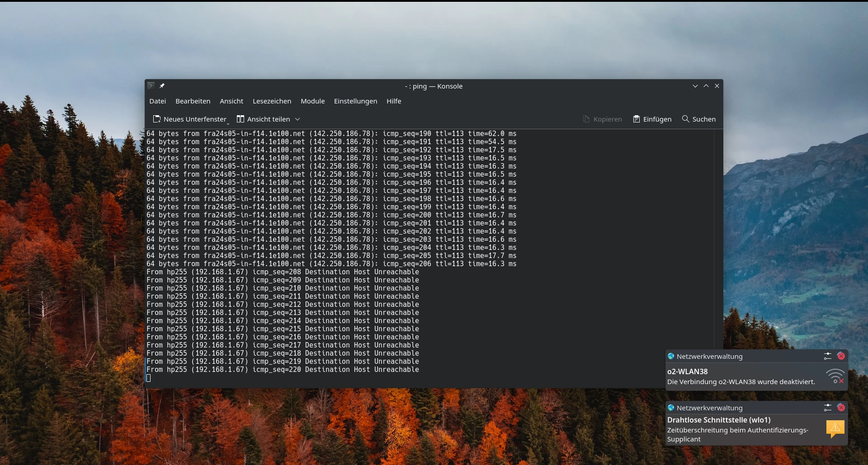Click the Einfügen toolbar button
The image size is (868, 465).
pyautogui.click(x=652, y=119)
